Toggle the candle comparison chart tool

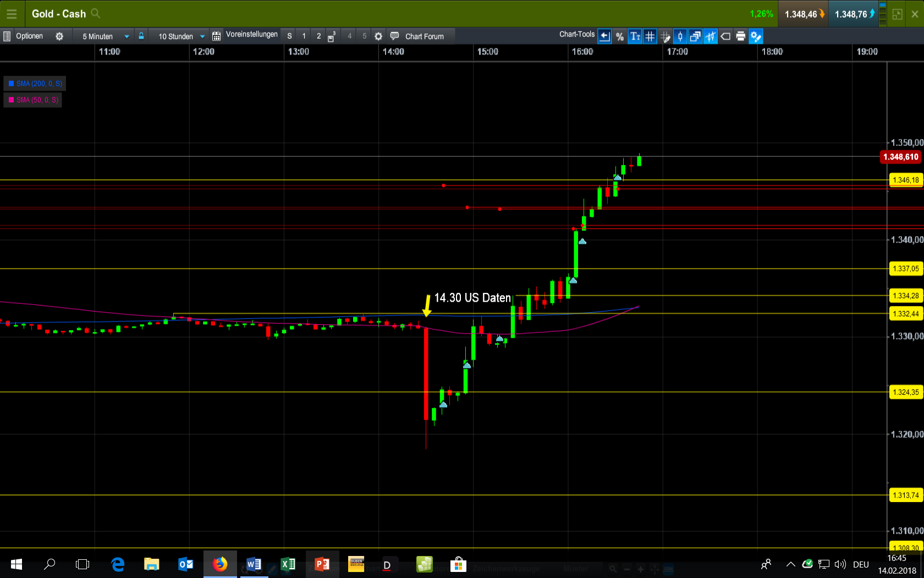coord(711,36)
